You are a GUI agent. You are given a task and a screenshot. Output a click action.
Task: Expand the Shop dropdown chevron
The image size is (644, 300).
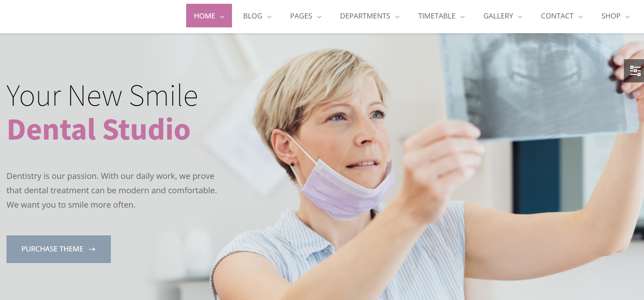(628, 16)
